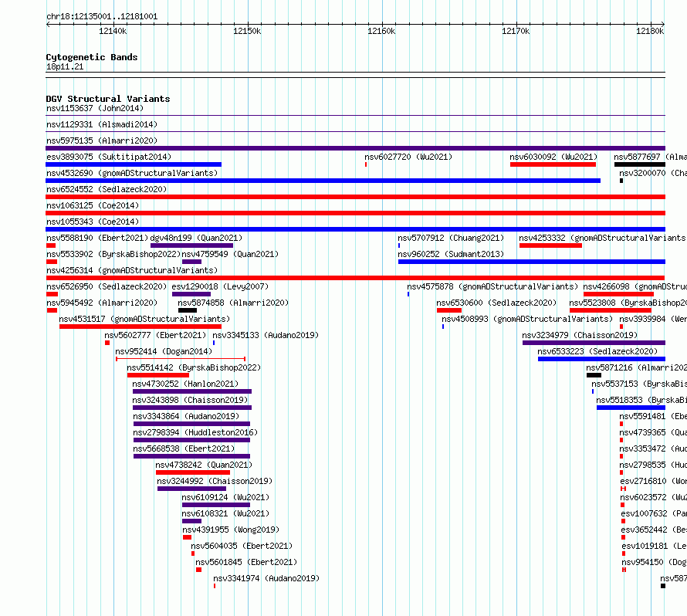Click the DGV Structural Variants track title
The image size is (687, 616).
(108, 99)
